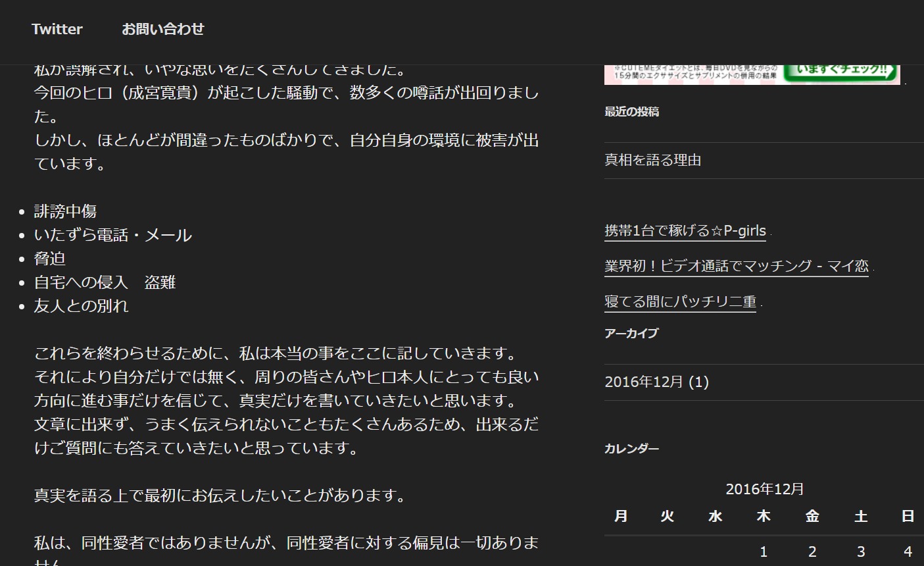Click the 木 column header in calendar
The width and height of the screenshot is (924, 566).
pos(764,517)
